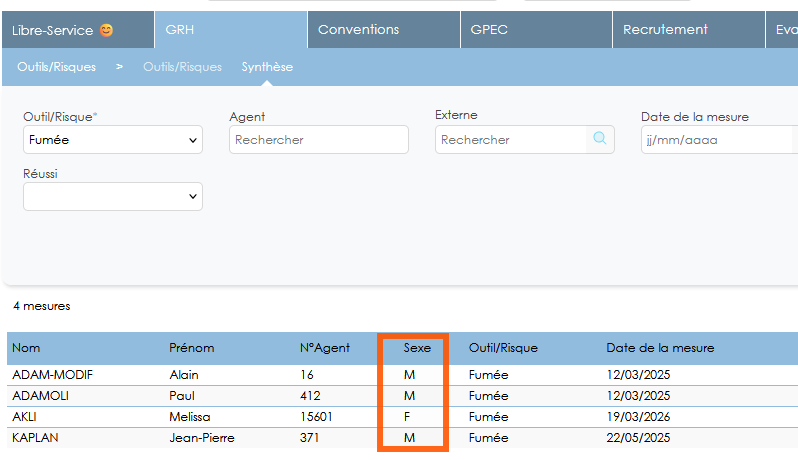Click into the Externe search input
This screenshot has height=460, width=798.
pos(511,139)
